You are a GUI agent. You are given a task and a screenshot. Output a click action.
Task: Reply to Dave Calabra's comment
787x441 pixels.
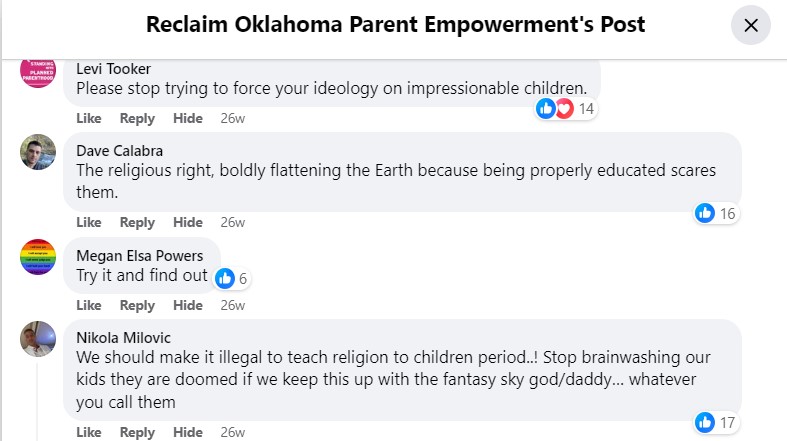[x=137, y=222]
